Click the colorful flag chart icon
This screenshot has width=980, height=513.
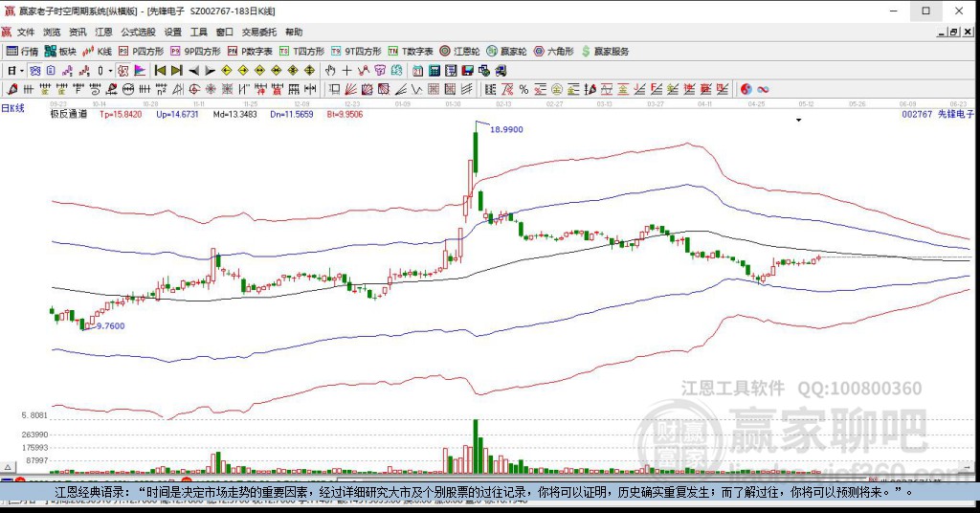point(139,71)
